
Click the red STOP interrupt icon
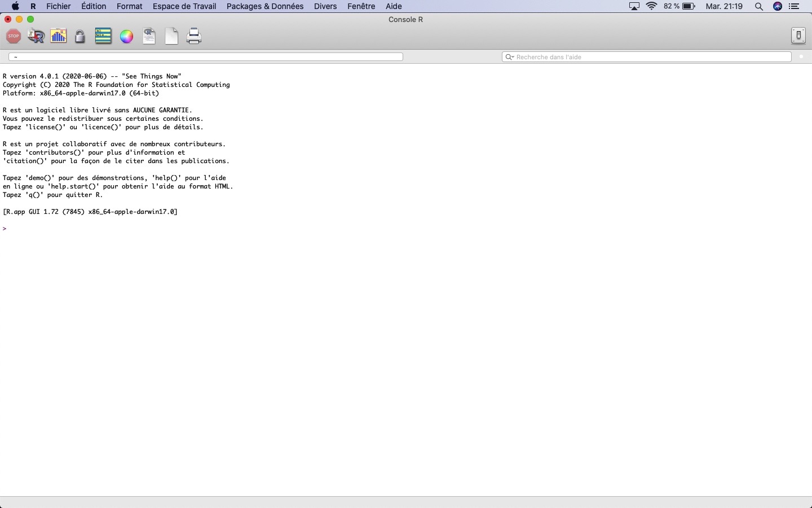coord(14,36)
